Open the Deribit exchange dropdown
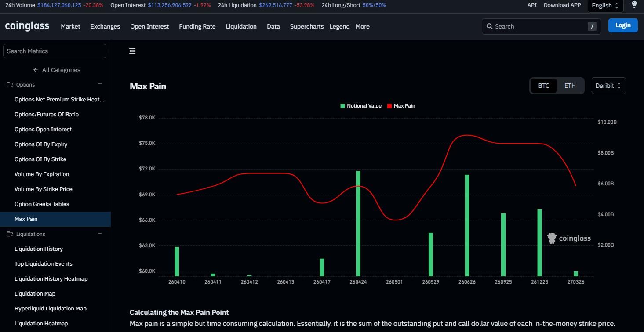Screen dimensions: 644x332 coord(608,86)
